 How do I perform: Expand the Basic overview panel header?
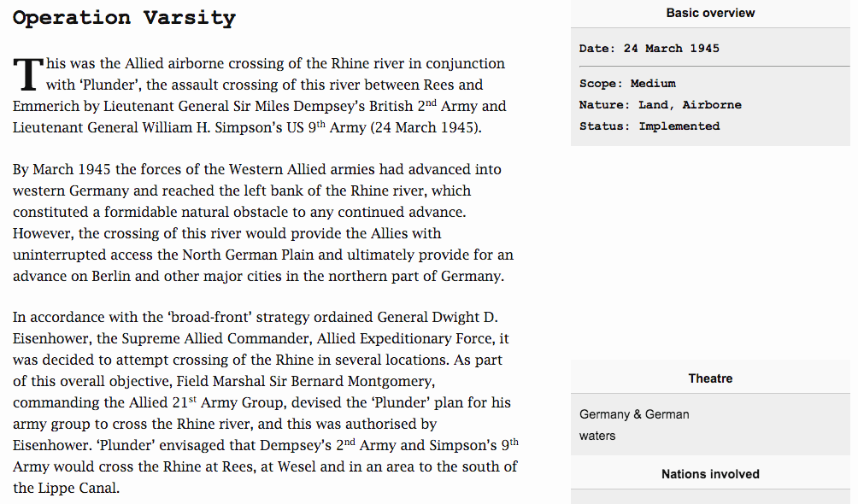710,13
